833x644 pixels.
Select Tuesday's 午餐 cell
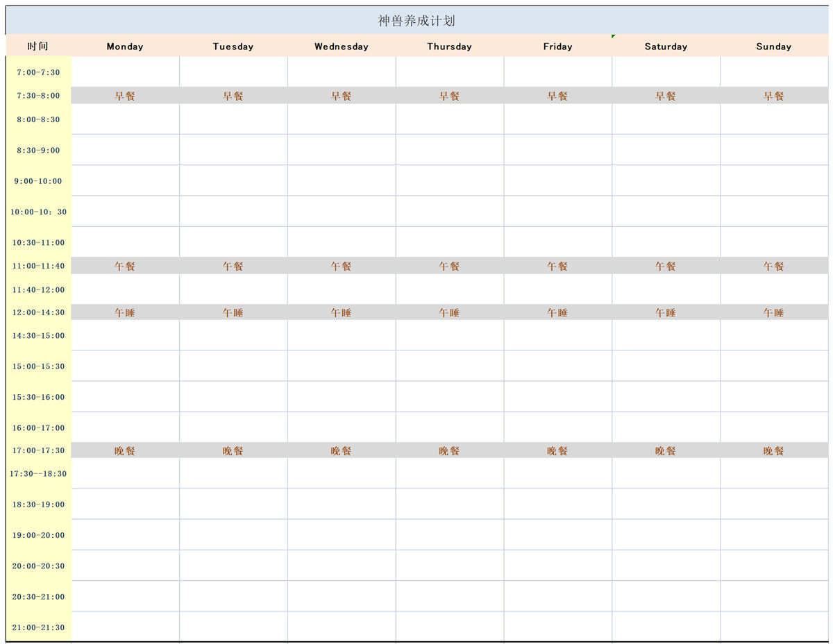coord(233,266)
